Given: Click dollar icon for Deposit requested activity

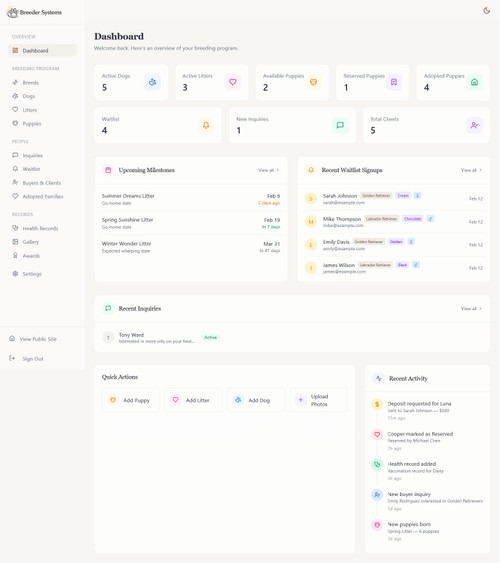Looking at the screenshot, I should tap(377, 404).
